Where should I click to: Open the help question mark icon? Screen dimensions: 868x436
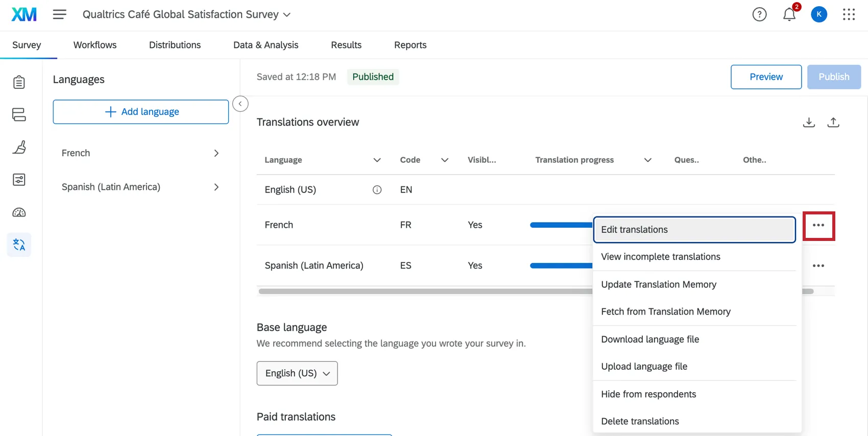click(759, 15)
